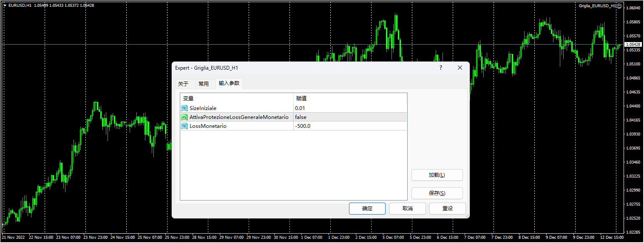Click the help question mark in dialog
644x243 pixels.
[440, 68]
